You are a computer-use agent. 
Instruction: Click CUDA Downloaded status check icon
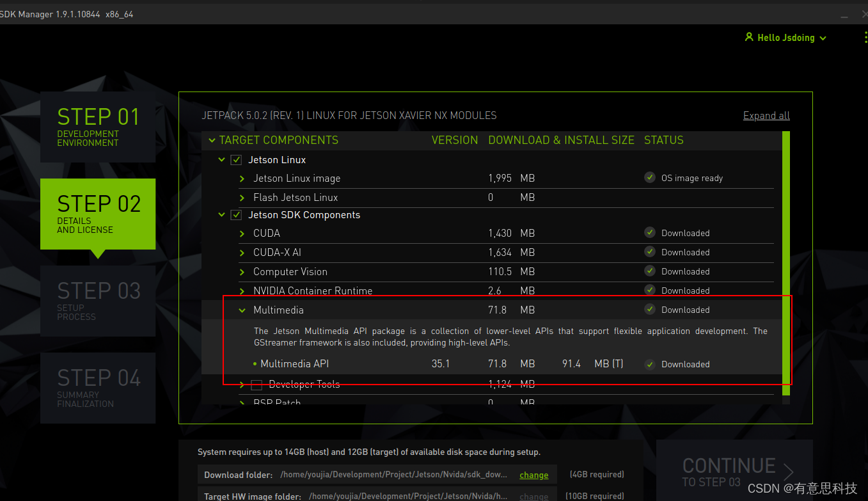point(650,233)
